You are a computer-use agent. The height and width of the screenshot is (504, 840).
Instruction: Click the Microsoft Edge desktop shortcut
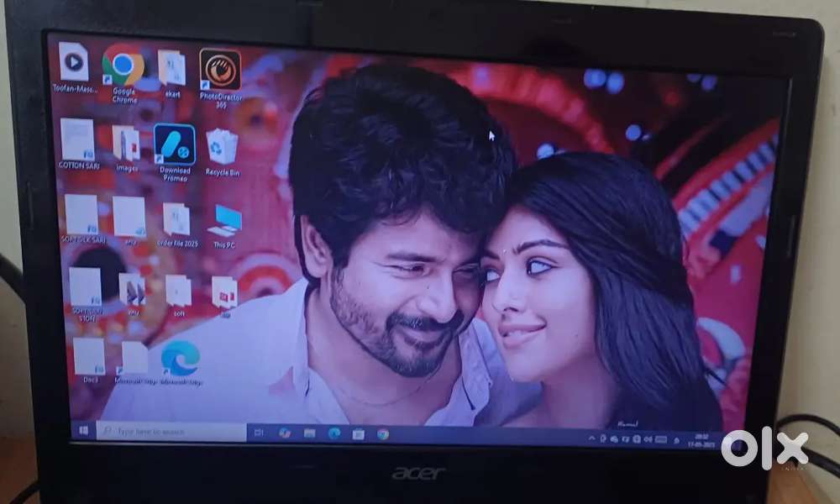click(x=181, y=359)
